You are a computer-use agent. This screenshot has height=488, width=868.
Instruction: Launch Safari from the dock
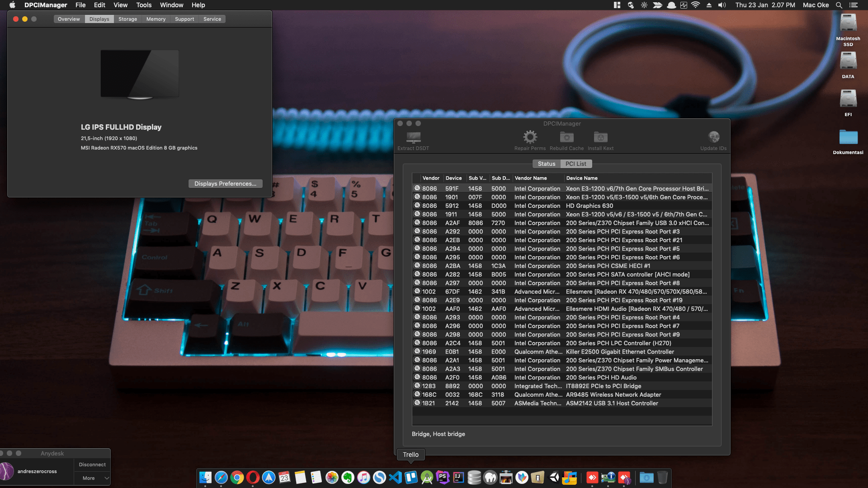221,477
